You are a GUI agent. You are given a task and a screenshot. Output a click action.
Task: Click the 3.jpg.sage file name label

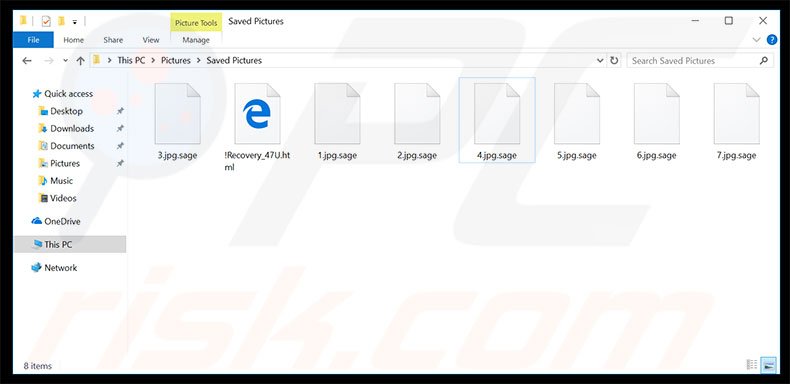pos(177,155)
